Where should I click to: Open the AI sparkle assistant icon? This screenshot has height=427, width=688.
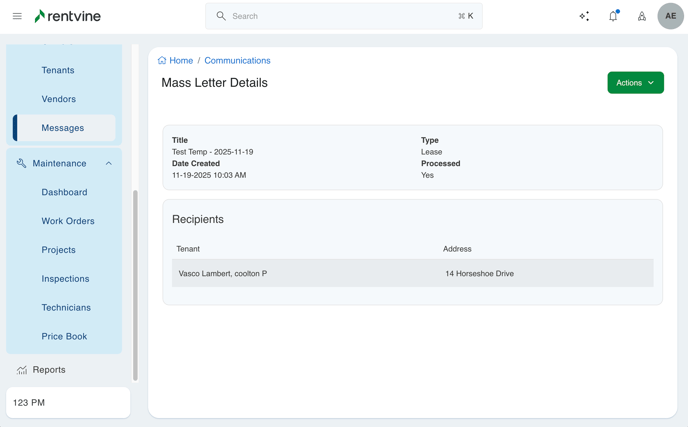click(x=584, y=16)
